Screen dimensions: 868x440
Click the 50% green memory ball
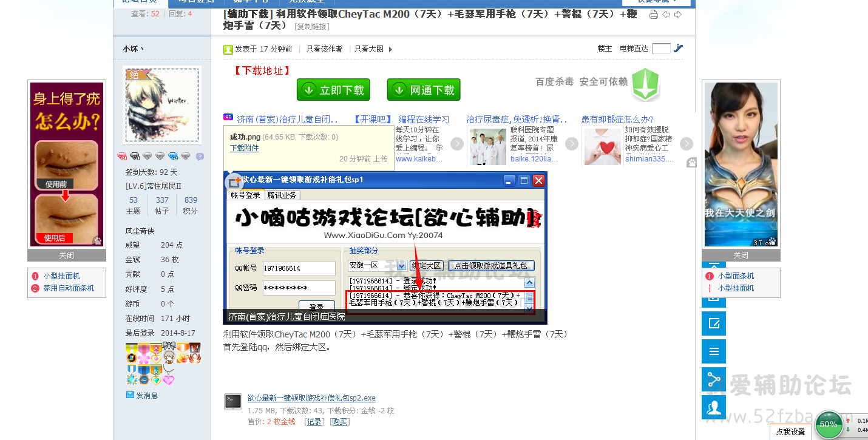coord(829,424)
